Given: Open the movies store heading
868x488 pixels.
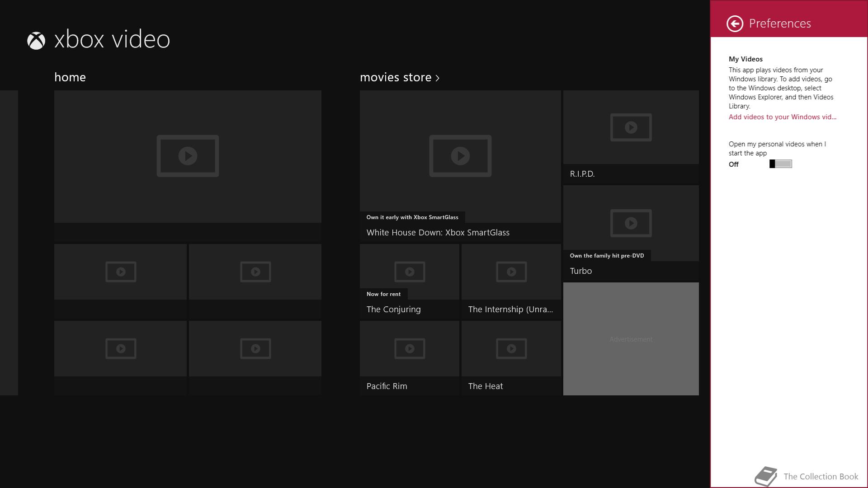Looking at the screenshot, I should (396, 77).
